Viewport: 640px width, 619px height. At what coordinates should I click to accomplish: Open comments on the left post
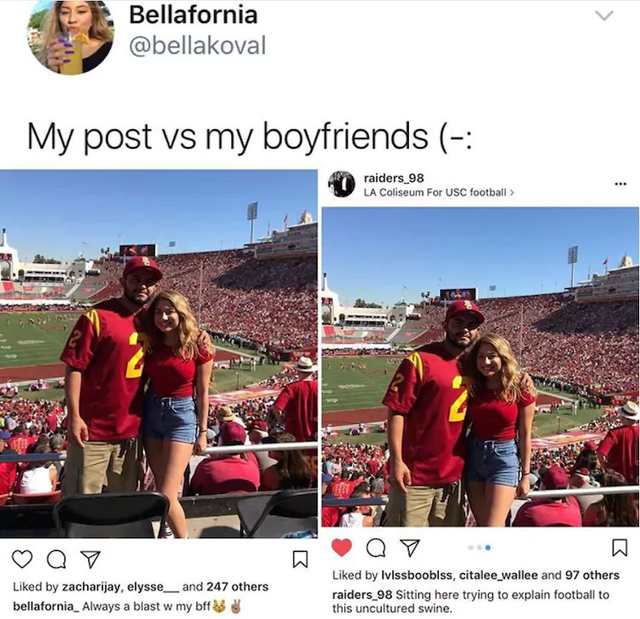56,560
